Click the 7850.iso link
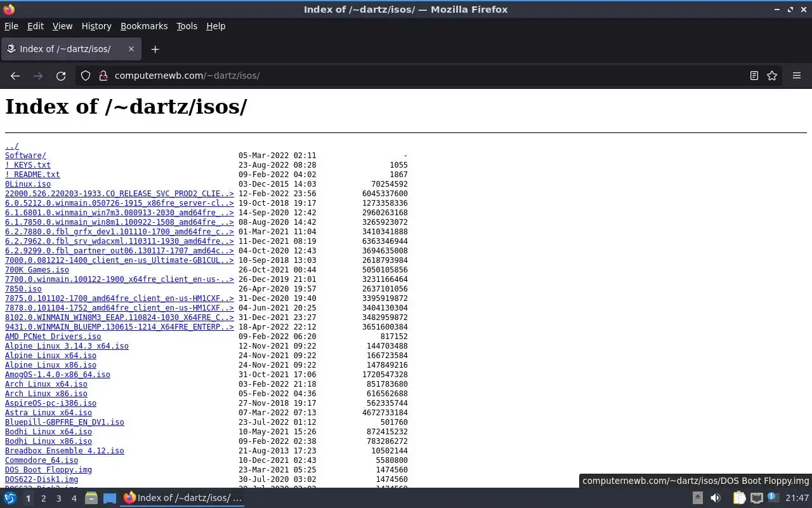Screen dimensions: 812x508 23,289
